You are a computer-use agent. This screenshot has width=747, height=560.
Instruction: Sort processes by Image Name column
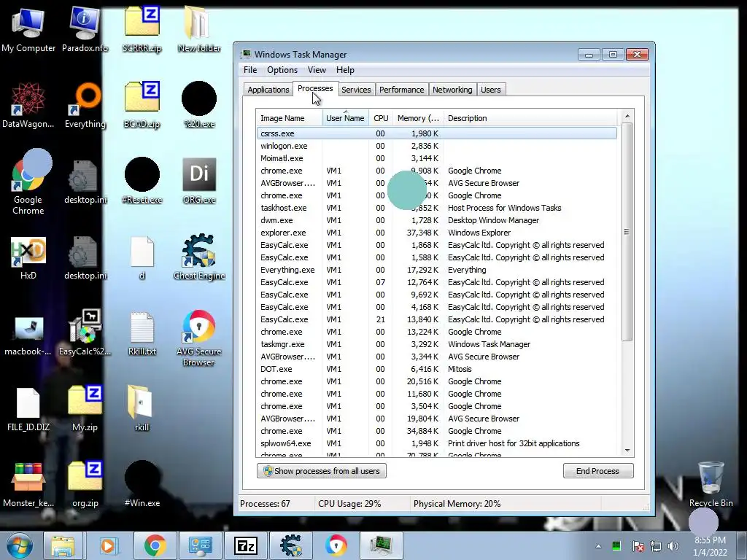click(x=289, y=118)
